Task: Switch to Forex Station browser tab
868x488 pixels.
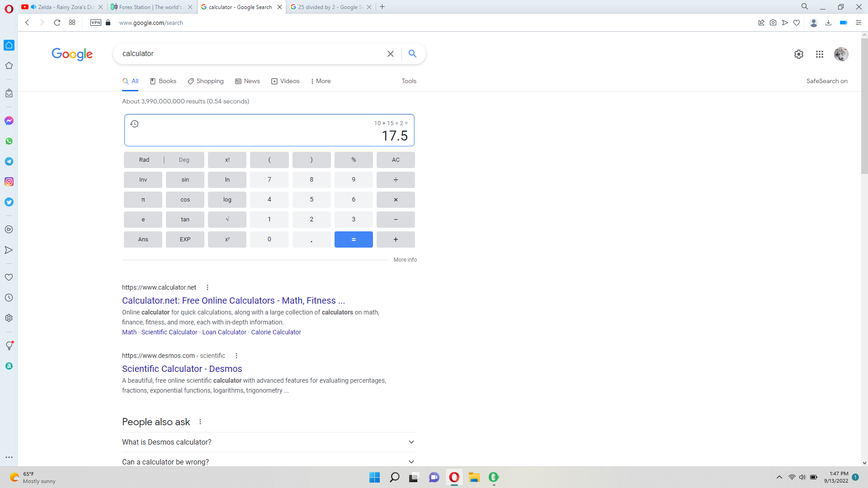Action: click(150, 7)
